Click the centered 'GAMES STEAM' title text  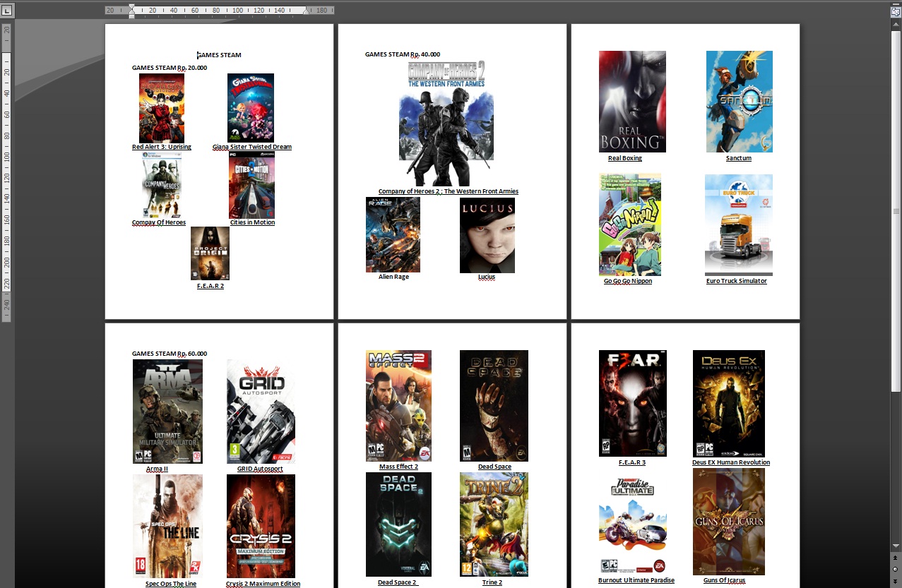pyautogui.click(x=219, y=54)
